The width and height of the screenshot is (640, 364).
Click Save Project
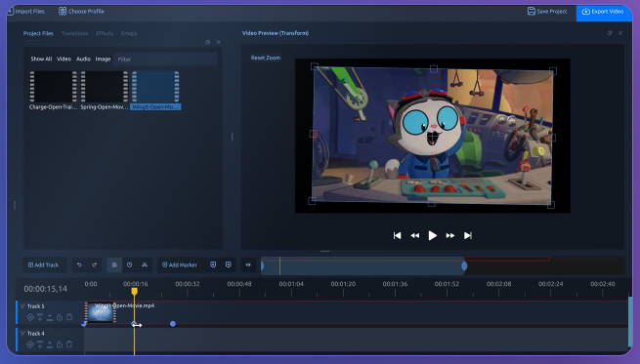tap(547, 12)
